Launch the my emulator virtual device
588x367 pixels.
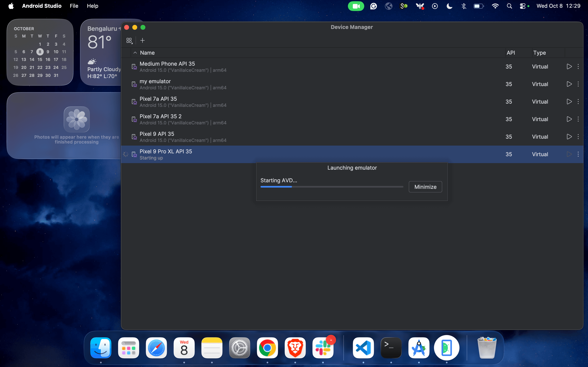(x=569, y=84)
